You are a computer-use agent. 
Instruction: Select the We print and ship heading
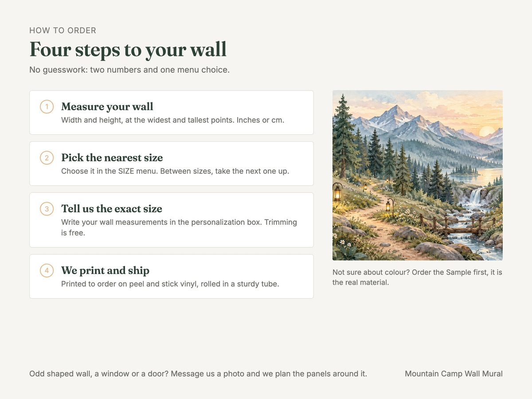click(x=105, y=270)
